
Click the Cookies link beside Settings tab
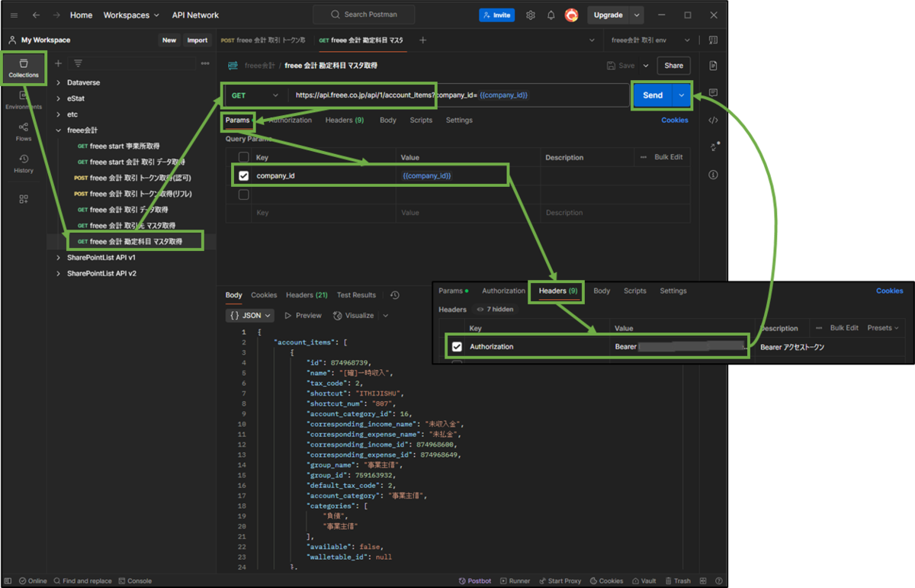675,120
